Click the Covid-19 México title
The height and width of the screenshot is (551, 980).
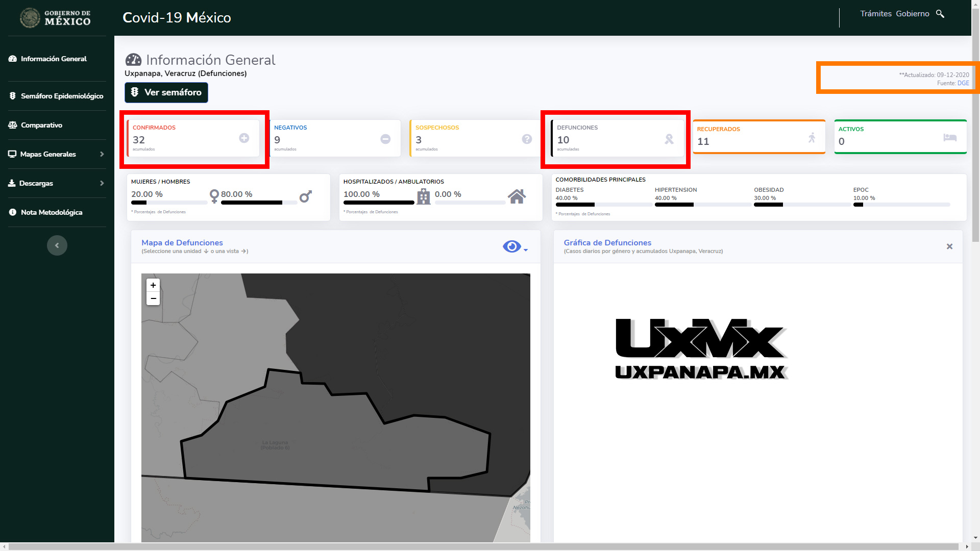(x=177, y=17)
